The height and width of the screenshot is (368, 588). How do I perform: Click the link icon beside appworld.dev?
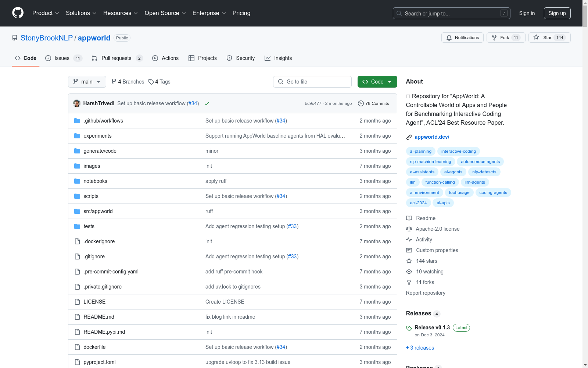click(409, 137)
